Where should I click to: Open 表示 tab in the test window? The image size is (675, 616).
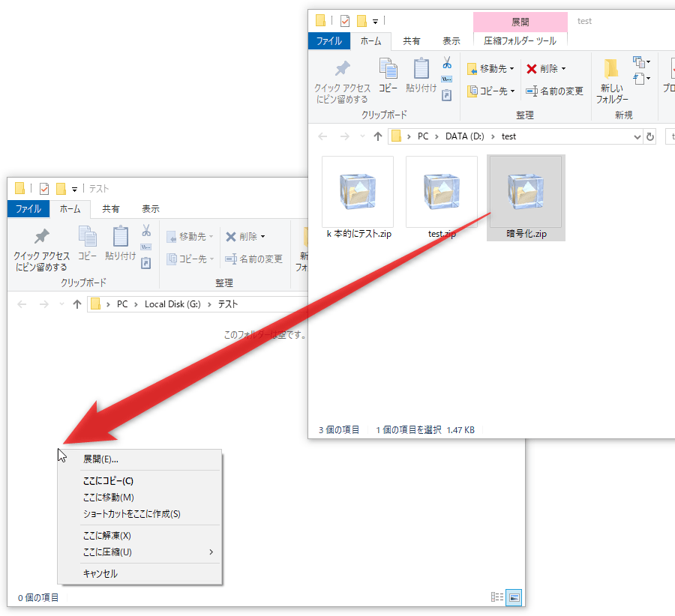tap(451, 41)
